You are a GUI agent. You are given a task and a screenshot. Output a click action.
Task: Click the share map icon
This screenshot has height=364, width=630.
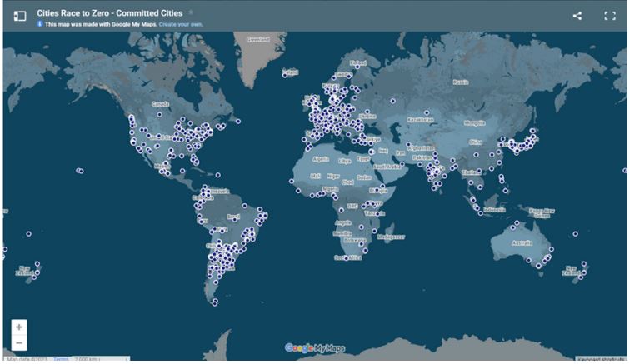tap(577, 16)
